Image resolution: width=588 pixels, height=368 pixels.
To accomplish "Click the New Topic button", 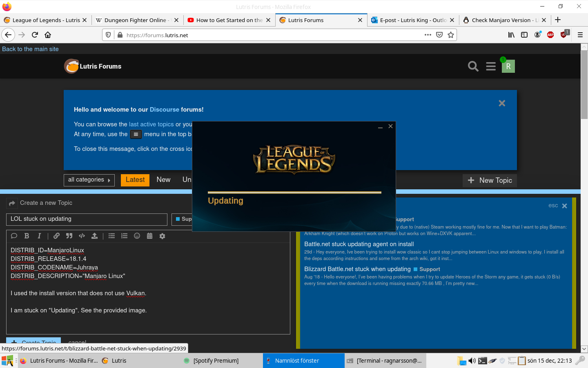I will point(490,180).
